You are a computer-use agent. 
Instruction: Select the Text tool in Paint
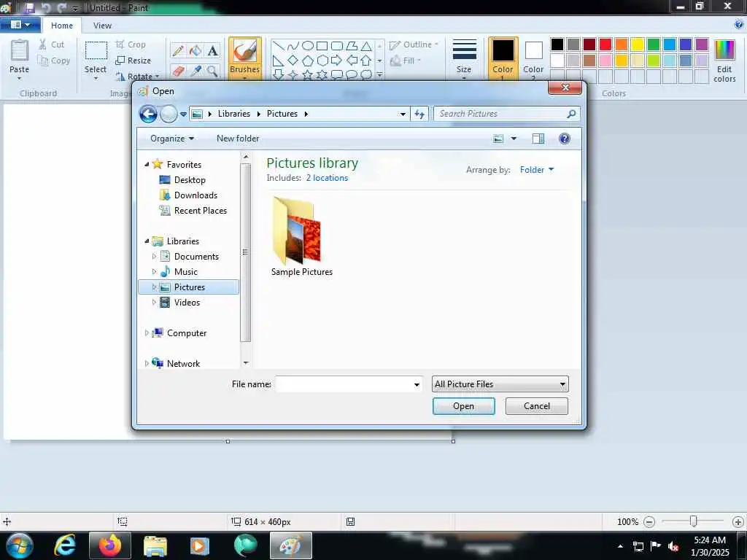(x=212, y=50)
